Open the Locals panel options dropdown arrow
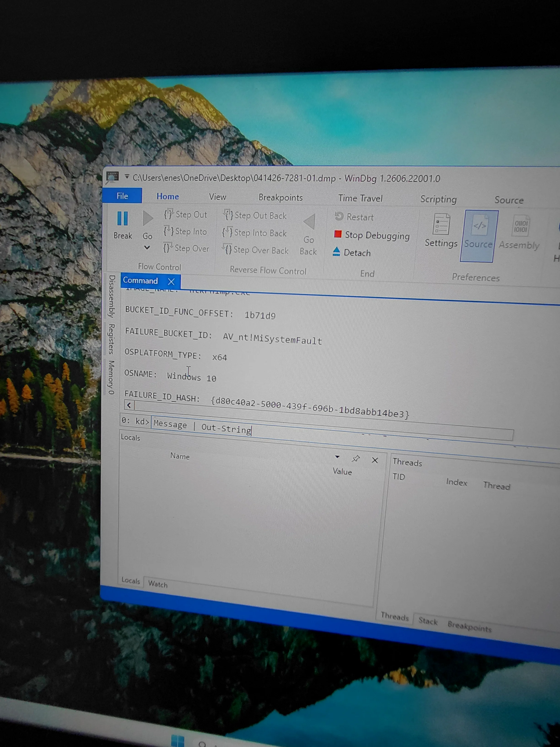 point(337,457)
